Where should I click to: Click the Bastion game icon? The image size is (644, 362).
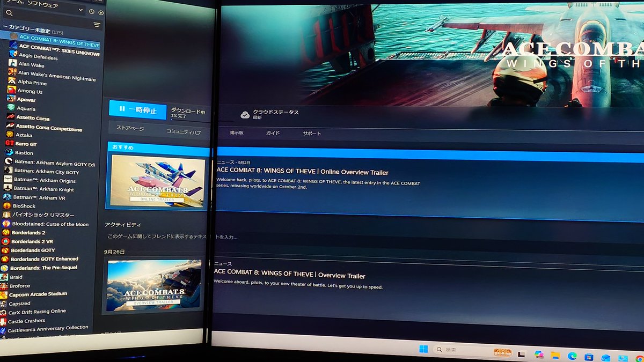(x=9, y=152)
